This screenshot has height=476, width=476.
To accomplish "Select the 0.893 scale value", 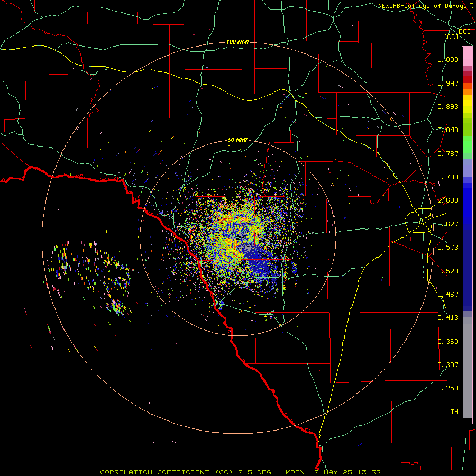I will point(448,106).
